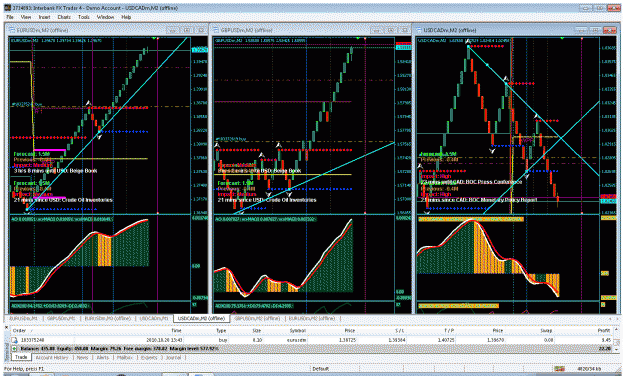Open the Help menu
625x376 pixels.
[126, 17]
